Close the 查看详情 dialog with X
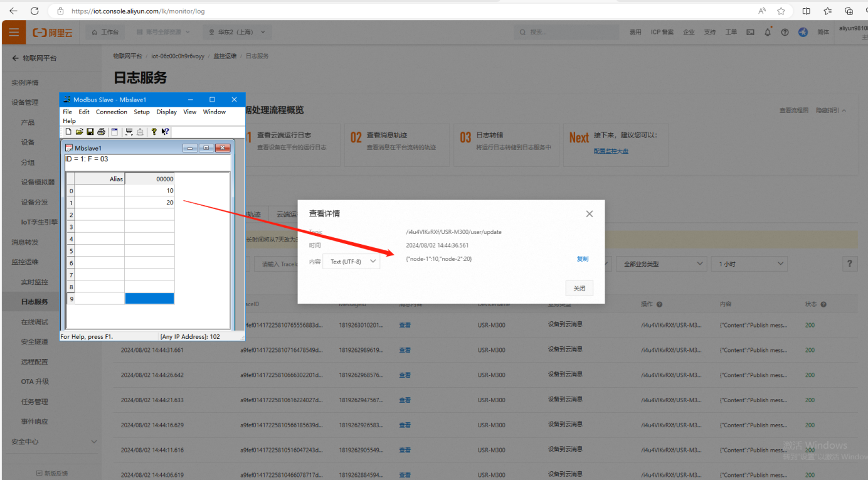 pos(589,214)
